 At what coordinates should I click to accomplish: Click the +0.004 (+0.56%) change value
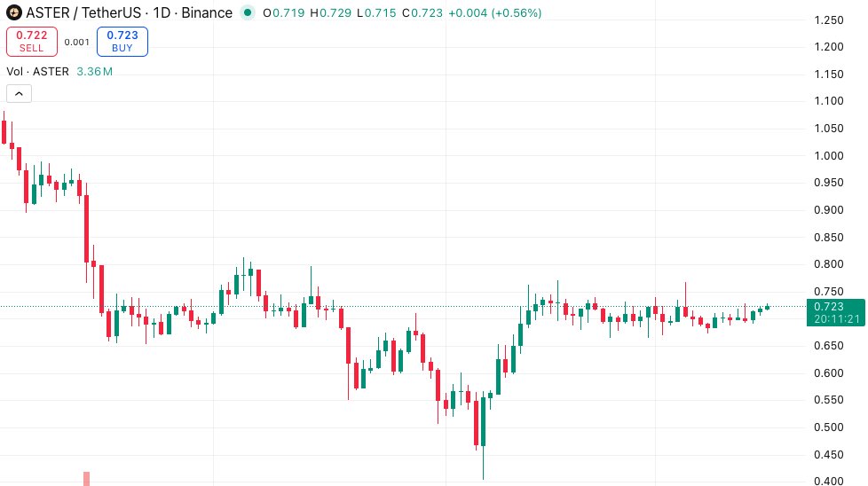pos(493,13)
